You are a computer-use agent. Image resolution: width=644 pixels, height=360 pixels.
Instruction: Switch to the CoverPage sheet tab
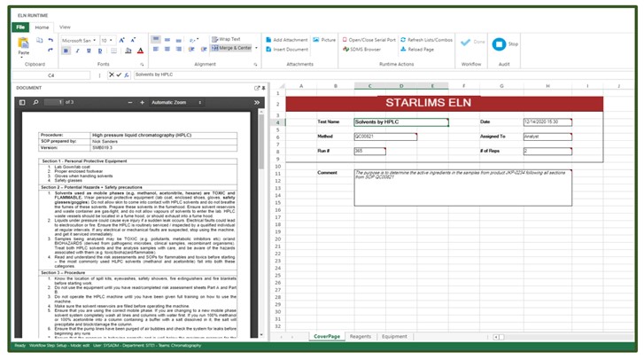(x=327, y=336)
